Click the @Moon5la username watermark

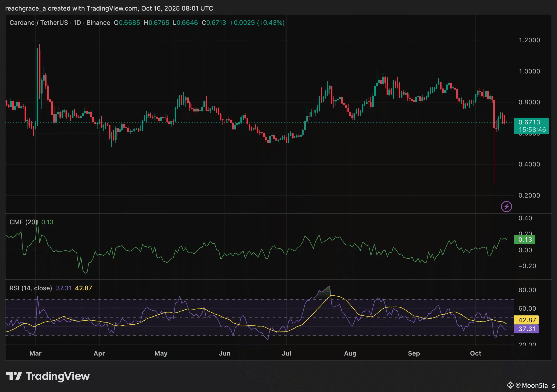point(532,385)
